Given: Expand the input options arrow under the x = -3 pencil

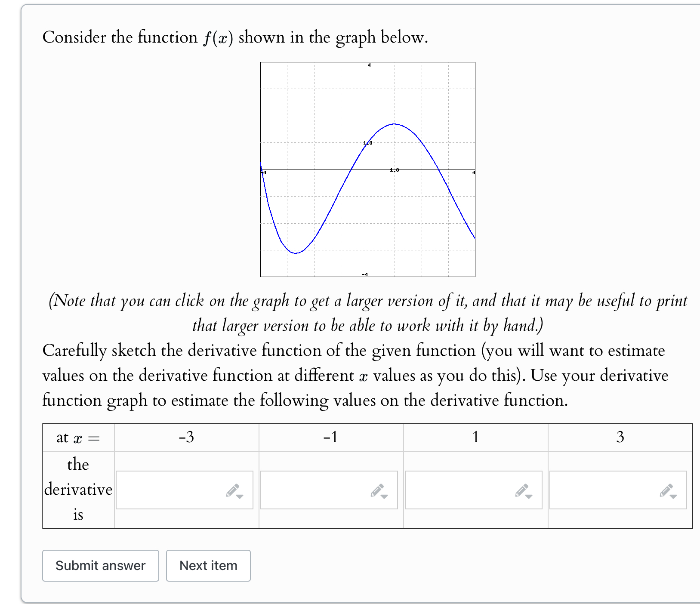Looking at the screenshot, I should [x=240, y=496].
